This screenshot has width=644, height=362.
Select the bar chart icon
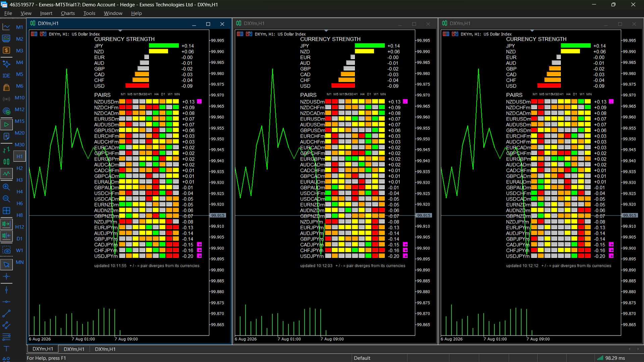point(6,150)
